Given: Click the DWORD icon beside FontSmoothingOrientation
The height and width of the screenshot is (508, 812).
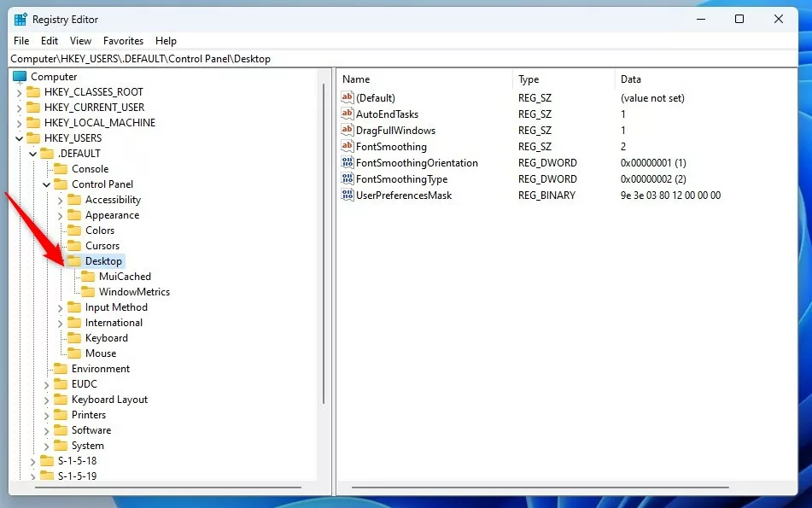Looking at the screenshot, I should click(x=348, y=162).
